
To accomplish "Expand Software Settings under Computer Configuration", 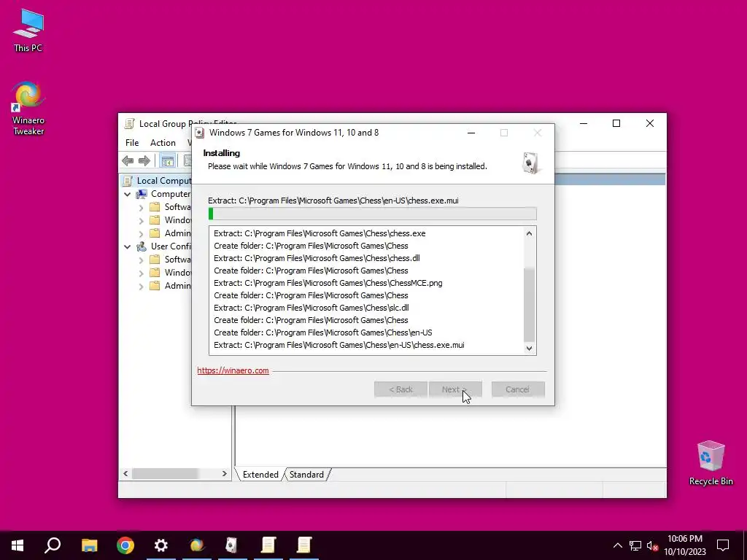I will (141, 208).
